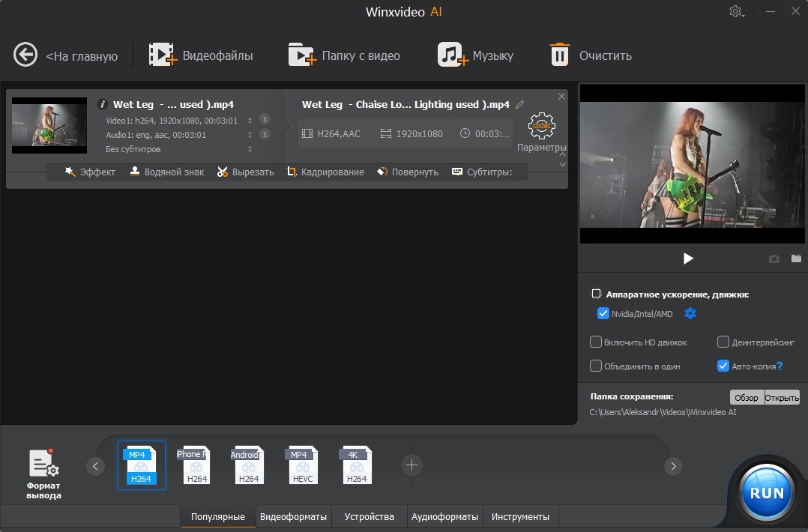Play the preview video
The height and width of the screenshot is (532, 808).
(x=688, y=259)
